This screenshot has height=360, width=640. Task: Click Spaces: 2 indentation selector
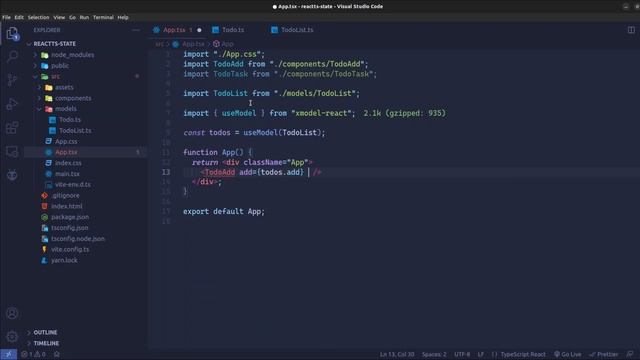point(434,354)
